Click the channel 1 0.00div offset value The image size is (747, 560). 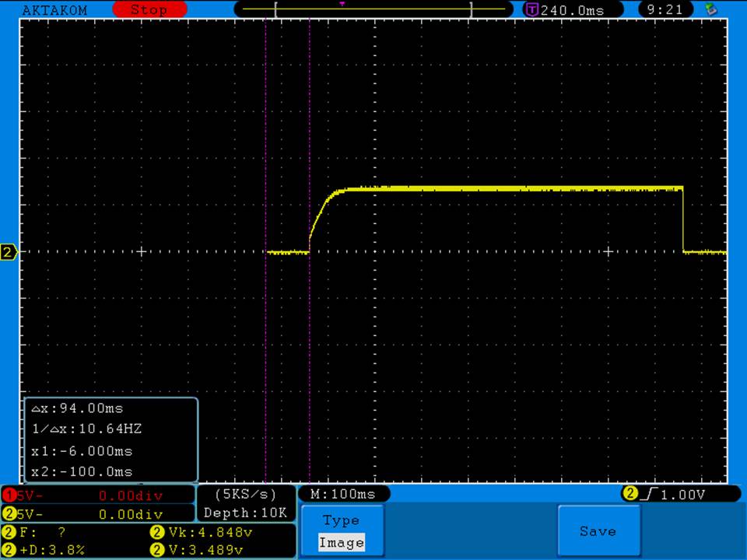click(131, 495)
